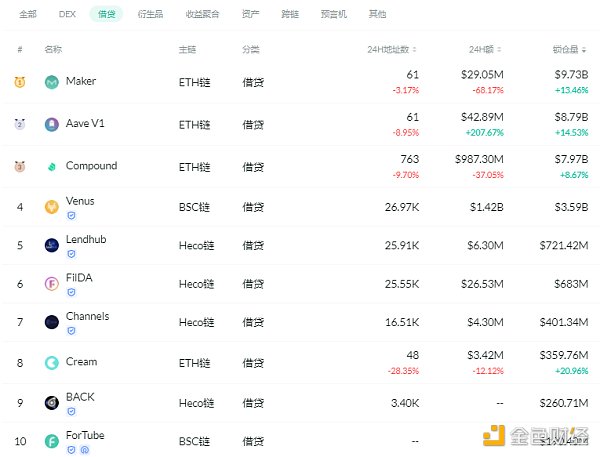Click the Heco链 cell in Lendhub row
Image resolution: width=600 pixels, height=457 pixels.
click(196, 245)
